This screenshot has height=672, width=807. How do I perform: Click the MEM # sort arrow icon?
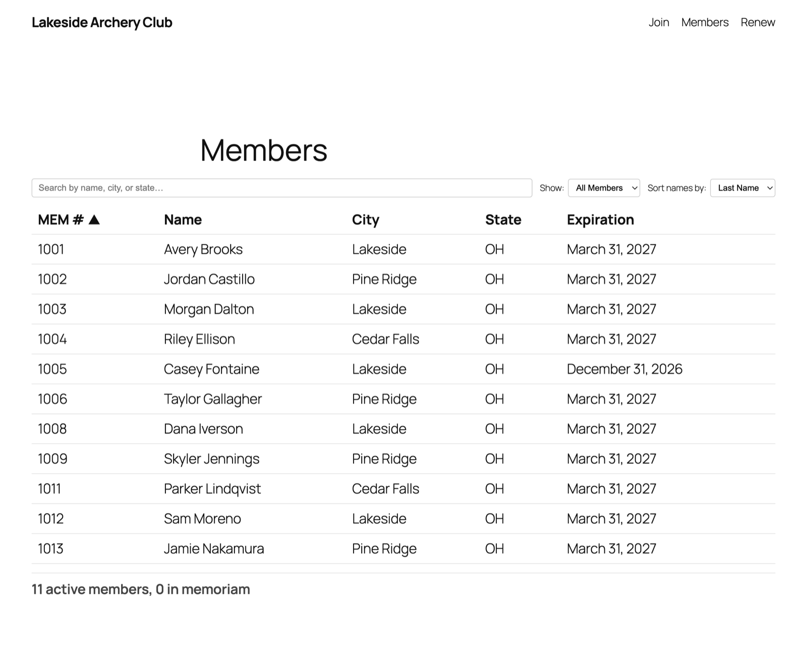(x=94, y=219)
